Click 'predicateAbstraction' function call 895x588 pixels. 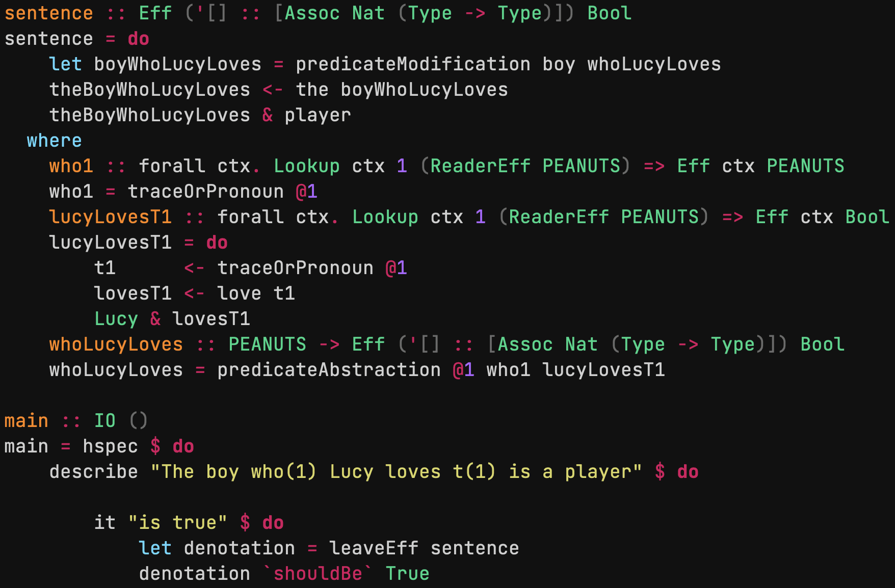point(329,369)
